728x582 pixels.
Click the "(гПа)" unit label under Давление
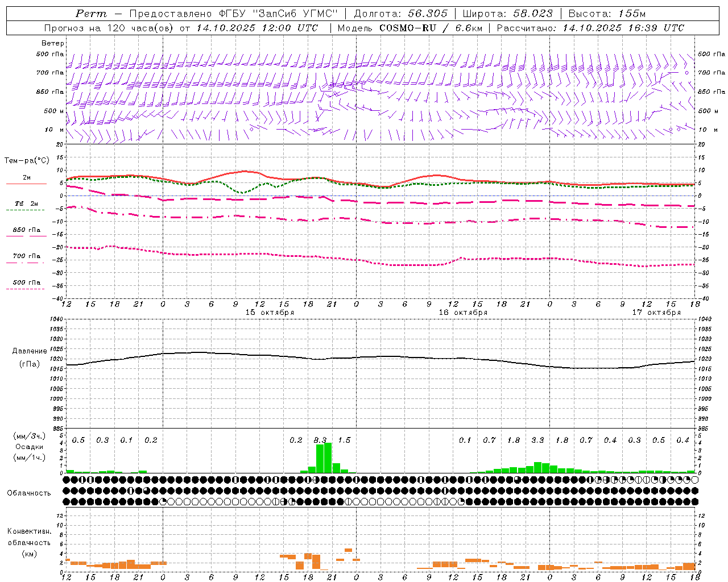point(29,364)
